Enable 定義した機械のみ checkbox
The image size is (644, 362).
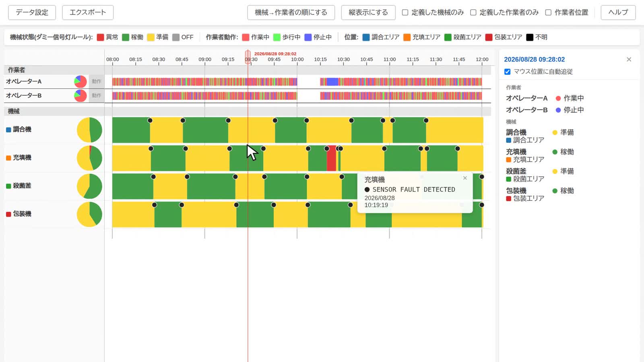click(x=405, y=12)
